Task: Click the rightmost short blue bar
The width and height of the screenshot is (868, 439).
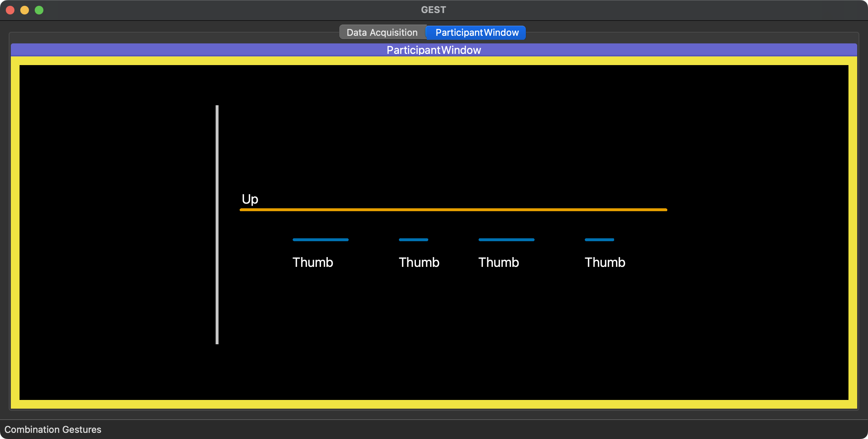Action: point(599,240)
